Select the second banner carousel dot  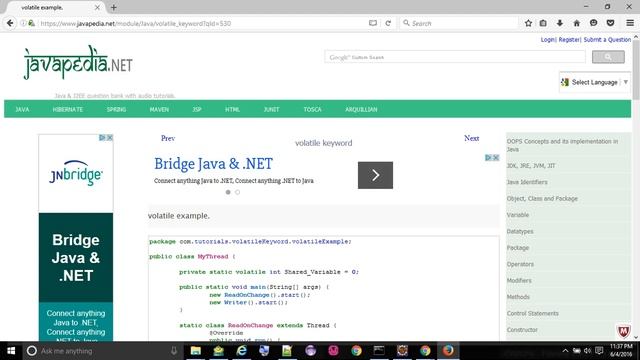pos(237,192)
